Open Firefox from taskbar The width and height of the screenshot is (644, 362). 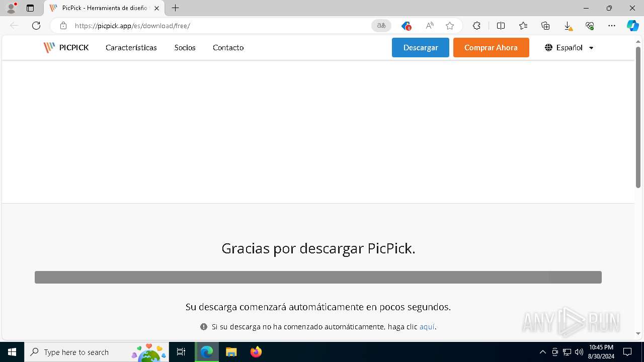coord(256,352)
